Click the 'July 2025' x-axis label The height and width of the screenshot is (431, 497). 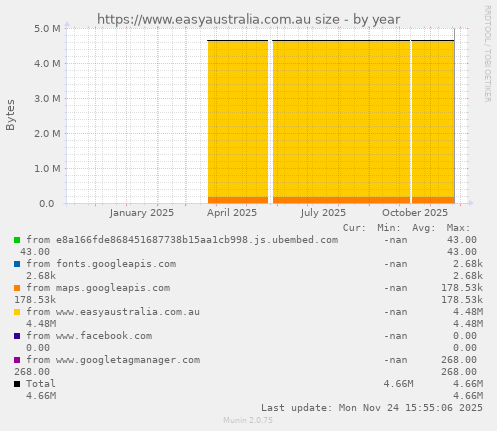[x=323, y=213]
